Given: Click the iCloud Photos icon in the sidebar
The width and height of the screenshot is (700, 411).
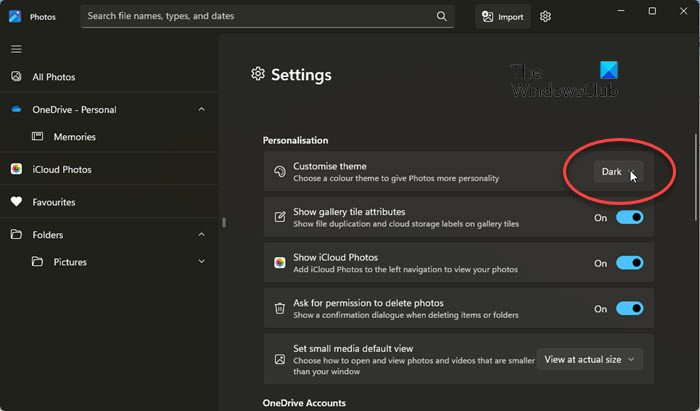Looking at the screenshot, I should pyautogui.click(x=16, y=169).
